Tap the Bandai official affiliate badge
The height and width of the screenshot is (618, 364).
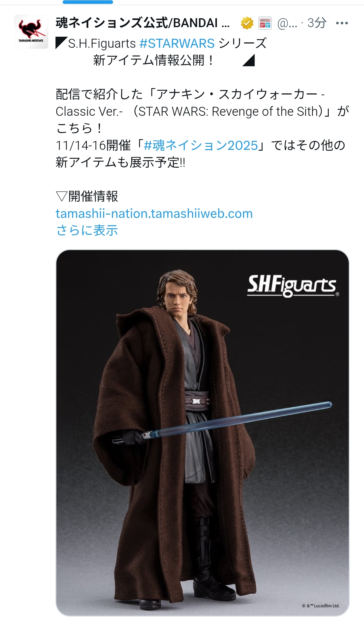(x=265, y=23)
